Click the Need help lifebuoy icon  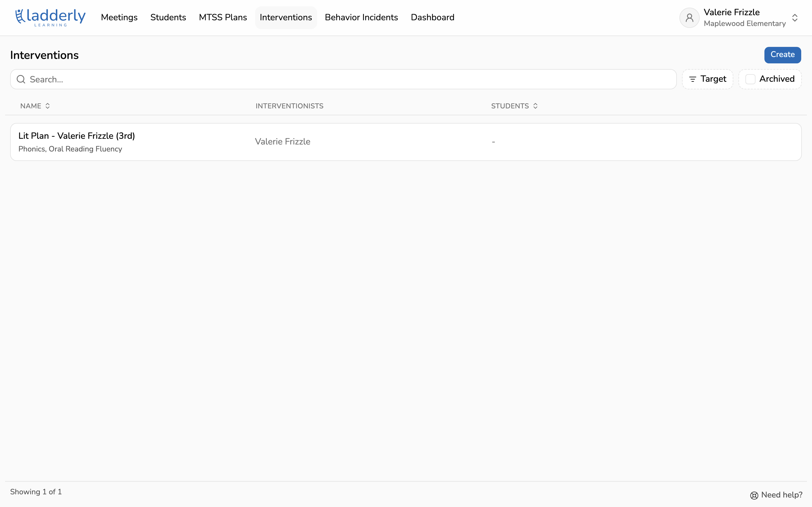click(x=754, y=495)
